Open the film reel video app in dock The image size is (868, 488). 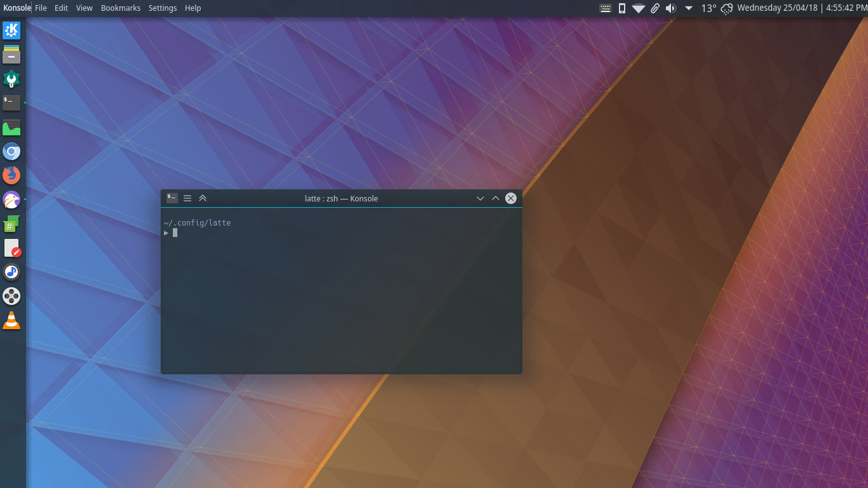click(11, 296)
